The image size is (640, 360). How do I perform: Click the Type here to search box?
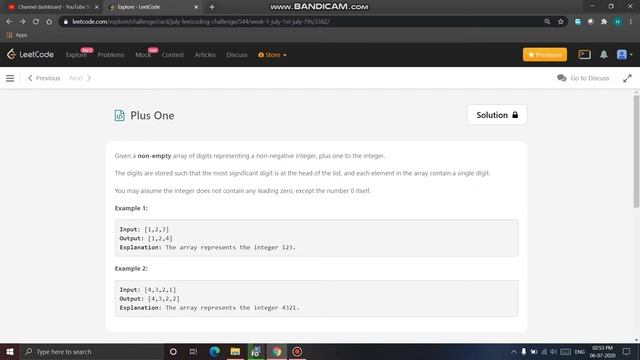[x=91, y=351]
